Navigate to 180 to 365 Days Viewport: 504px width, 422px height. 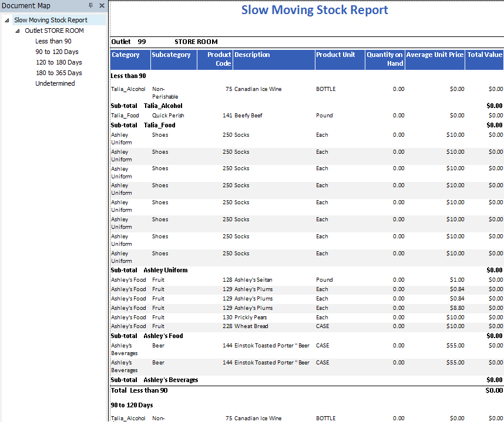(x=58, y=73)
